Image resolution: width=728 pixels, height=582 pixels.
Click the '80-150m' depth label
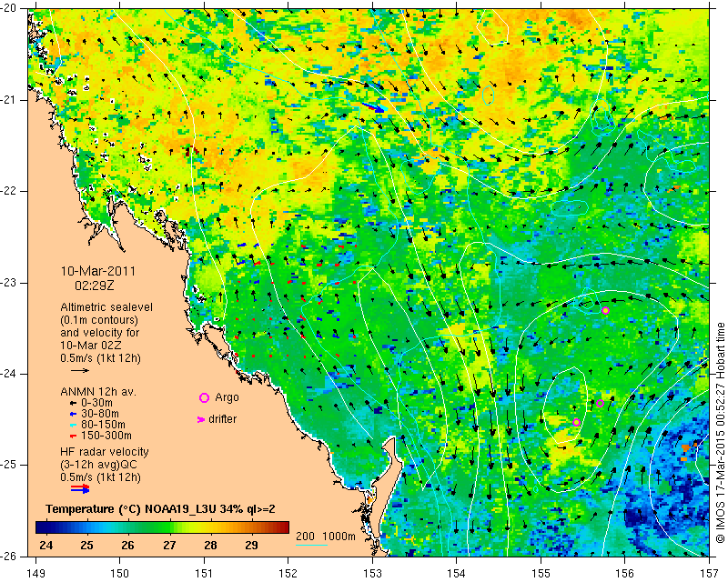pyautogui.click(x=103, y=425)
